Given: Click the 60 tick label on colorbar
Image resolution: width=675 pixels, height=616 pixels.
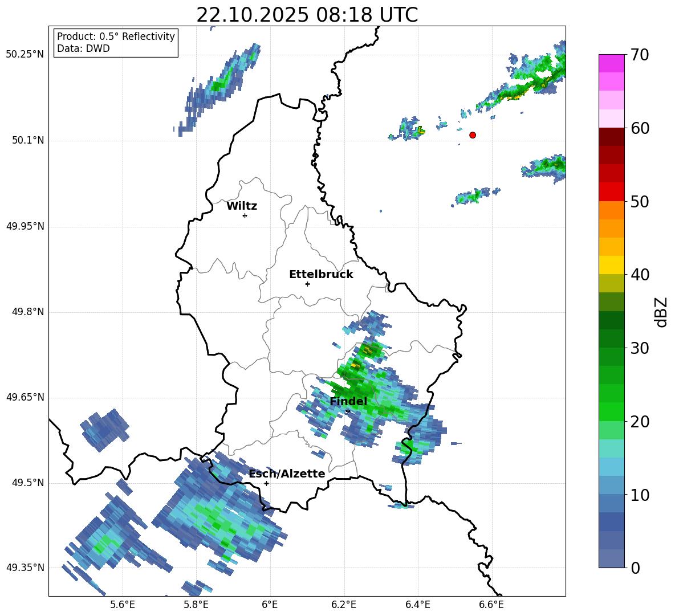Looking at the screenshot, I should point(640,128).
